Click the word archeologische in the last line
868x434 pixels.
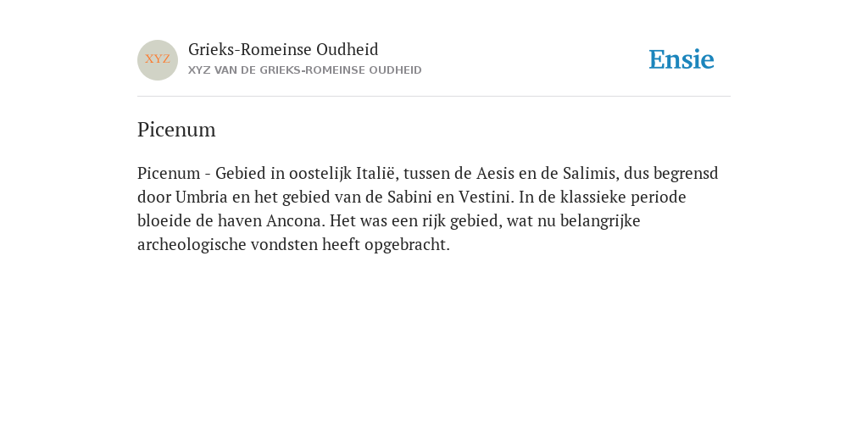tap(192, 245)
